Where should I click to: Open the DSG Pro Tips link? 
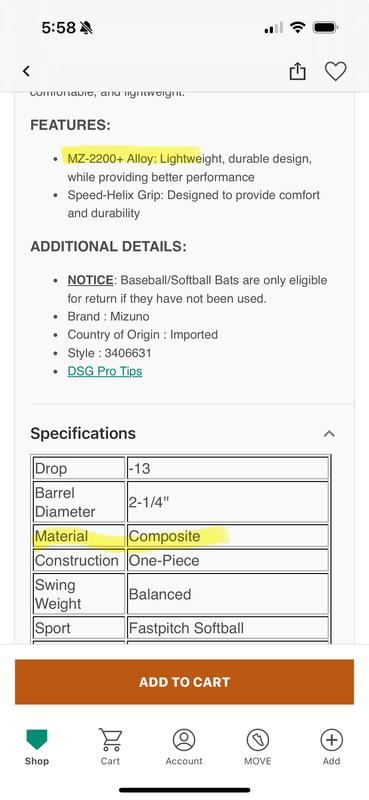pos(105,371)
